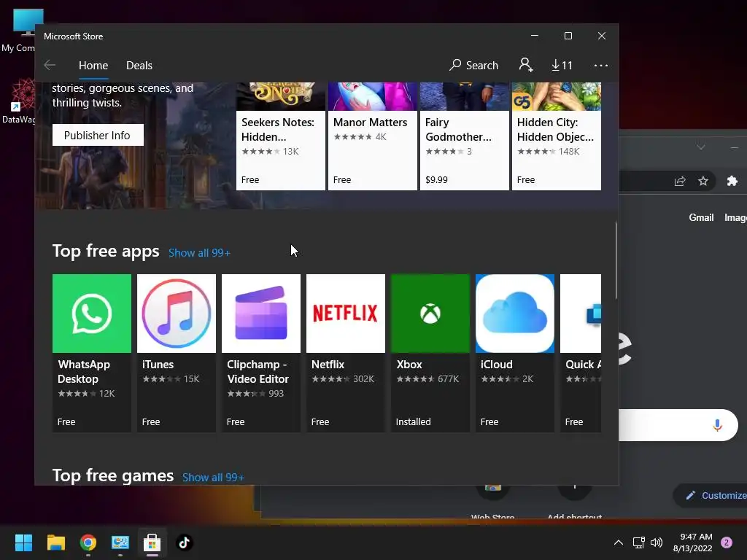Open the Netflix app icon

346,314
